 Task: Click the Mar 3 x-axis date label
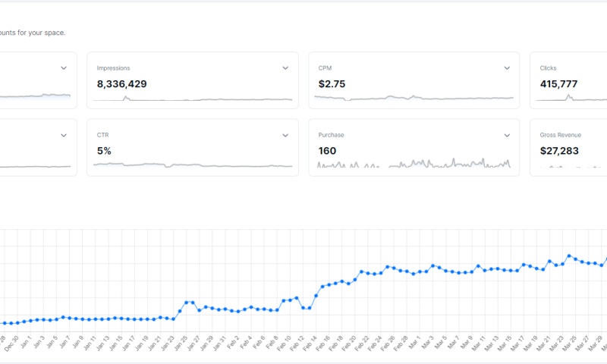pos(429,341)
